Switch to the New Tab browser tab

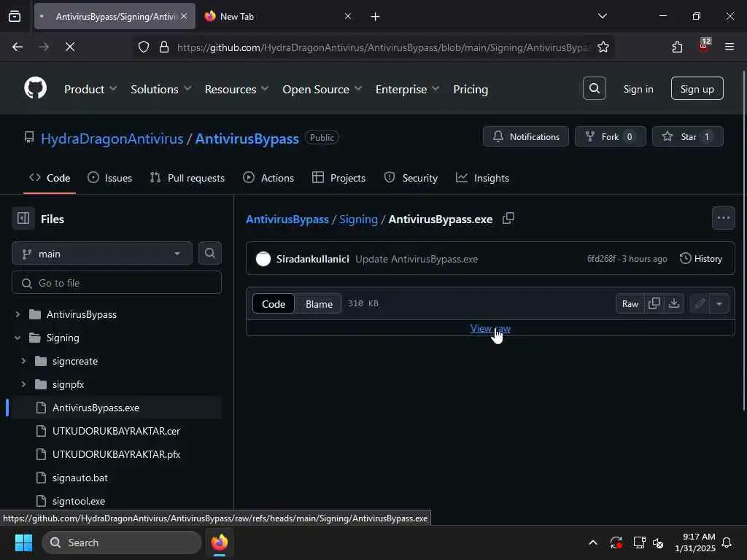point(278,17)
